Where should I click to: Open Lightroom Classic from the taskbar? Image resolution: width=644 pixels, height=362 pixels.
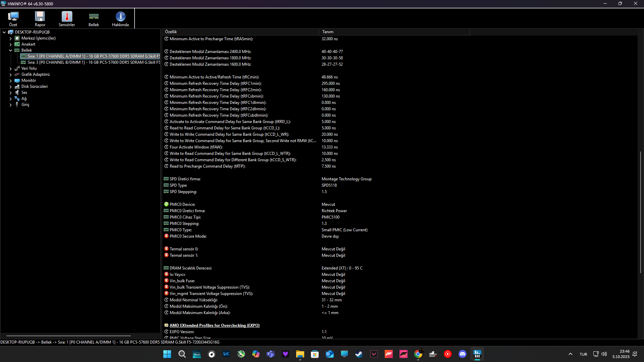[x=226, y=354]
